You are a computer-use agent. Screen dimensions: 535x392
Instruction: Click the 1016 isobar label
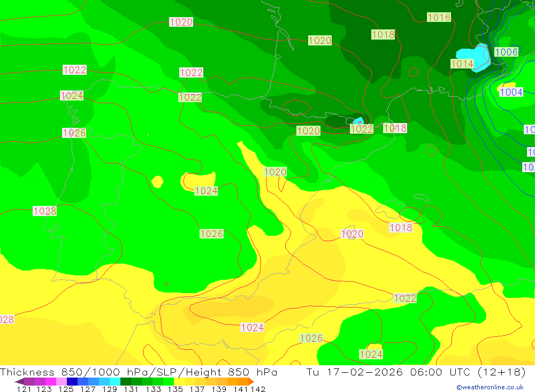click(439, 17)
